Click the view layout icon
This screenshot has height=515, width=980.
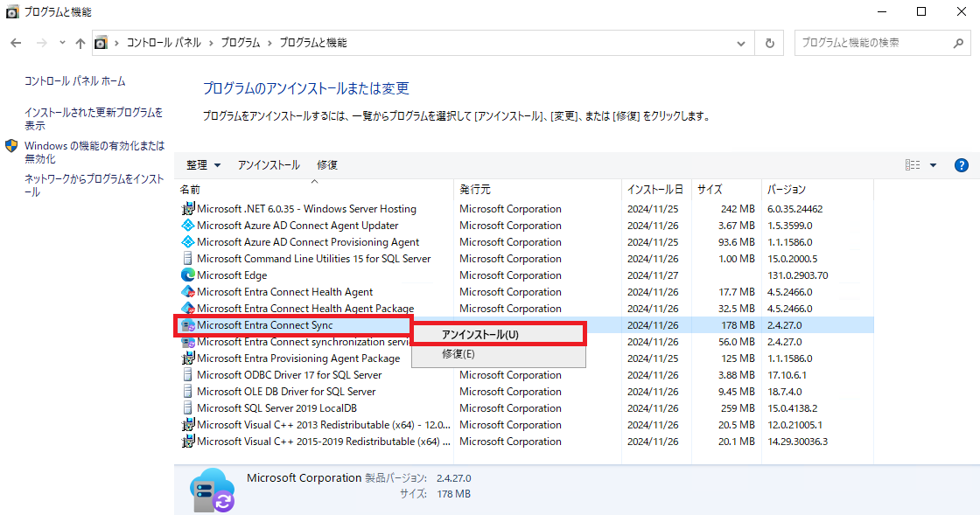pos(913,164)
